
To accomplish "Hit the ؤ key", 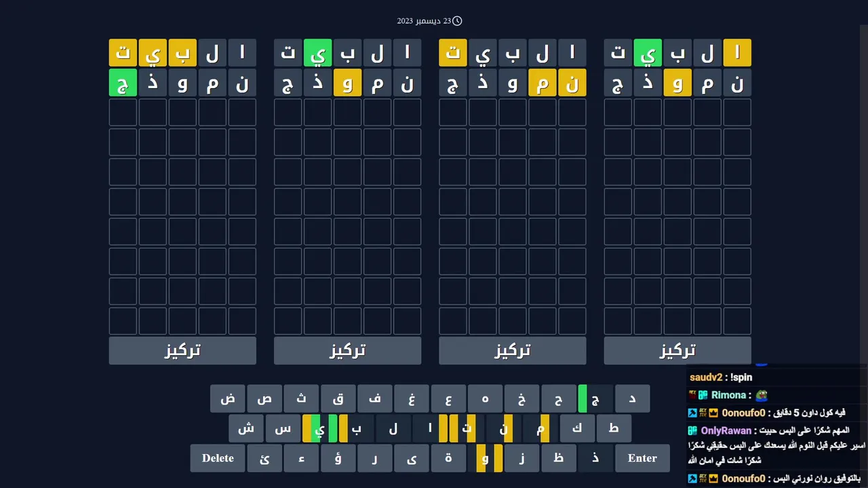I will tap(338, 458).
